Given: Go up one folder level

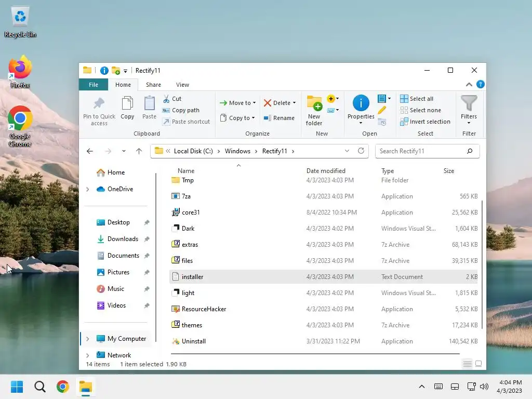Looking at the screenshot, I should point(139,151).
